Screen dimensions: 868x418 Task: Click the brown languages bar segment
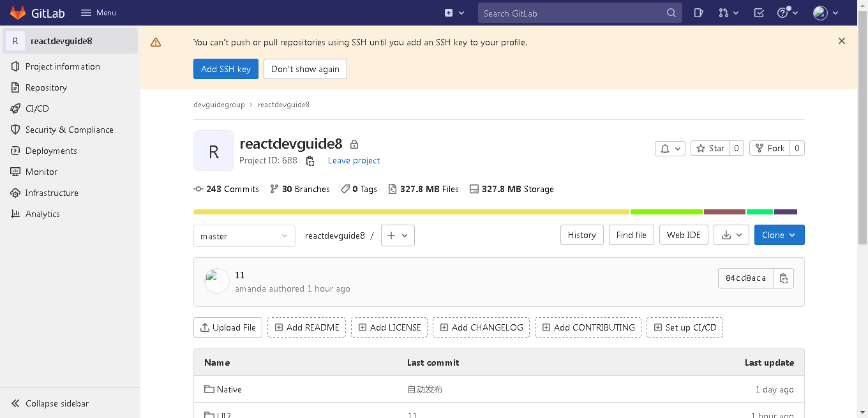tap(724, 212)
